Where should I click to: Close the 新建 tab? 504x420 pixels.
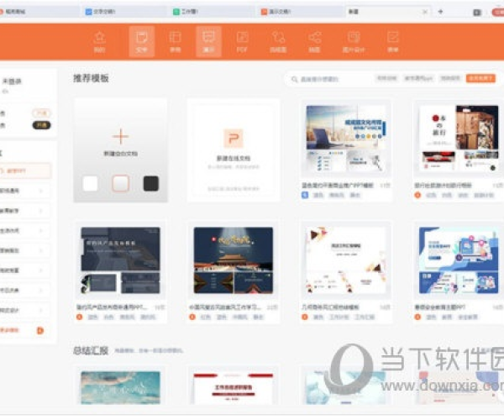click(x=425, y=12)
